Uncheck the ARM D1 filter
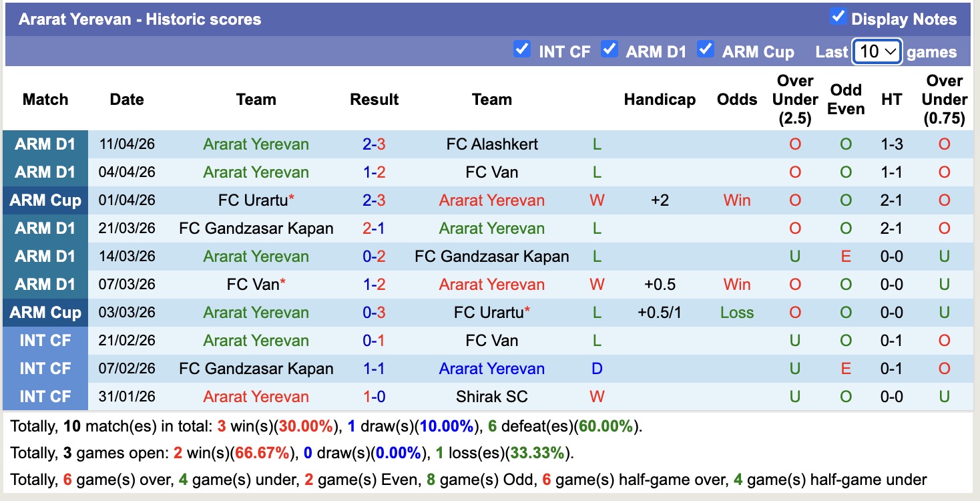The width and height of the screenshot is (980, 501). (609, 49)
